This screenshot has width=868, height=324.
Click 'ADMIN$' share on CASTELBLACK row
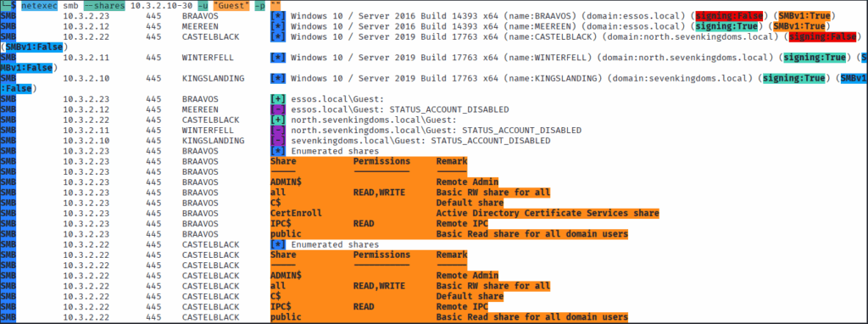tap(286, 276)
